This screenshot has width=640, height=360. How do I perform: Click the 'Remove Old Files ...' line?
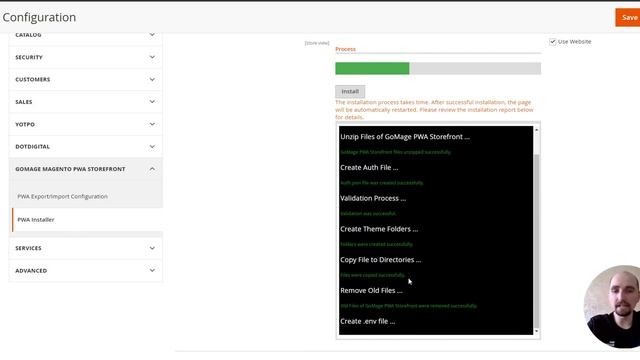371,291
